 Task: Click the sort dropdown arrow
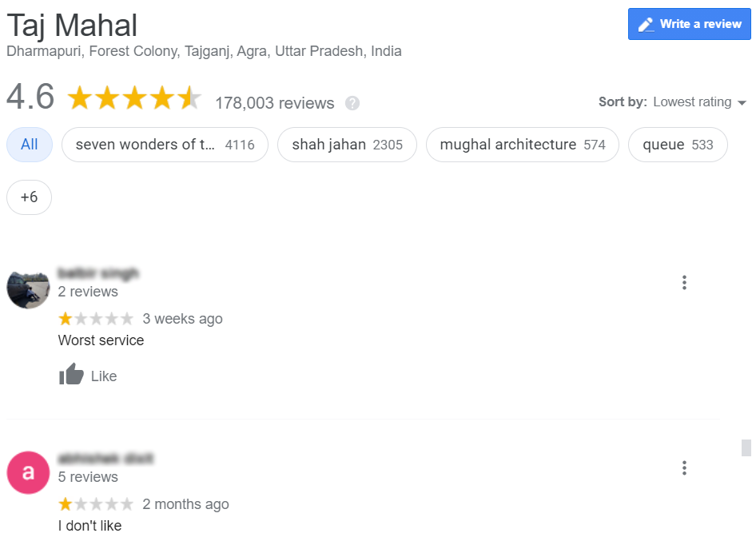pyautogui.click(x=742, y=103)
